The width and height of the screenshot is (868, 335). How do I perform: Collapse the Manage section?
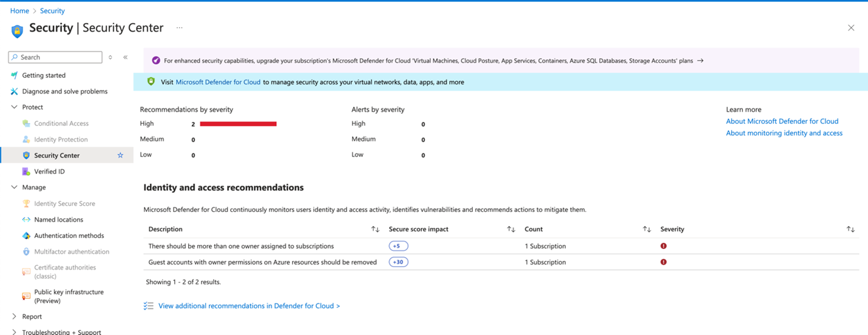coord(15,188)
